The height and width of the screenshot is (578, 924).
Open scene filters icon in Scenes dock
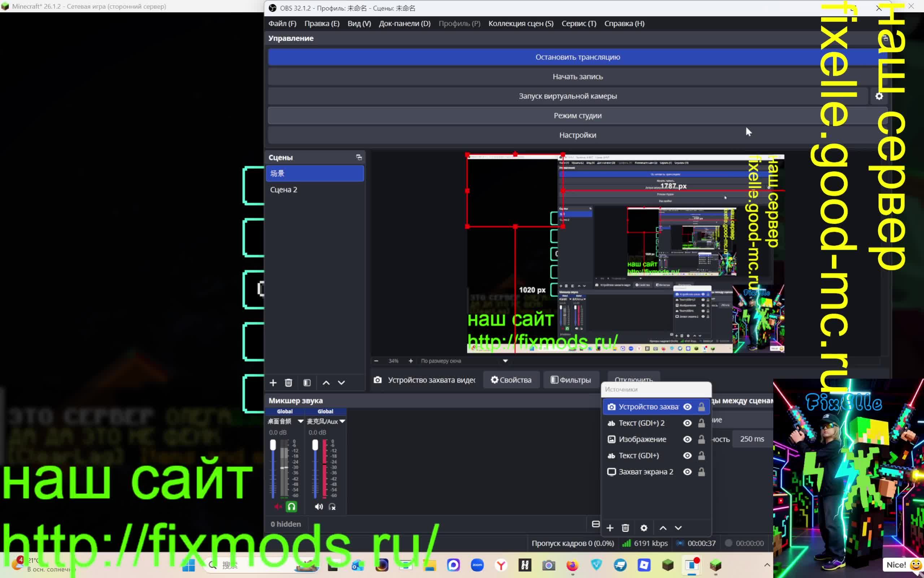tap(307, 383)
